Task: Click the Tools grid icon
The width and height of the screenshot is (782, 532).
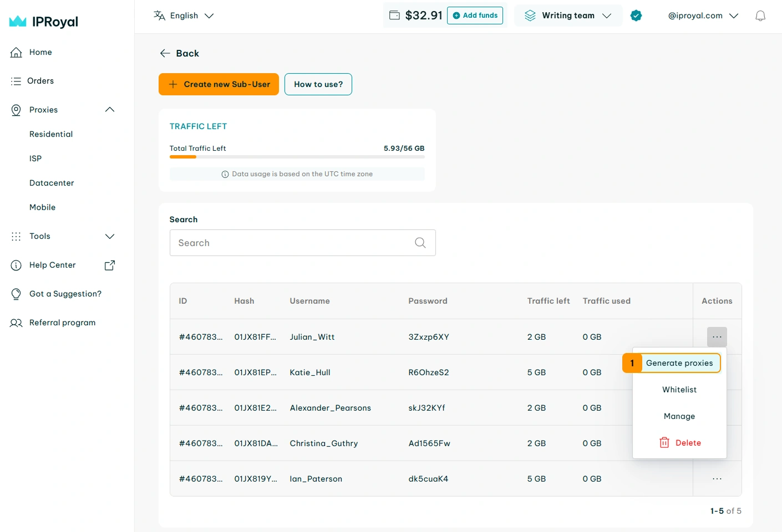Action: coord(16,236)
